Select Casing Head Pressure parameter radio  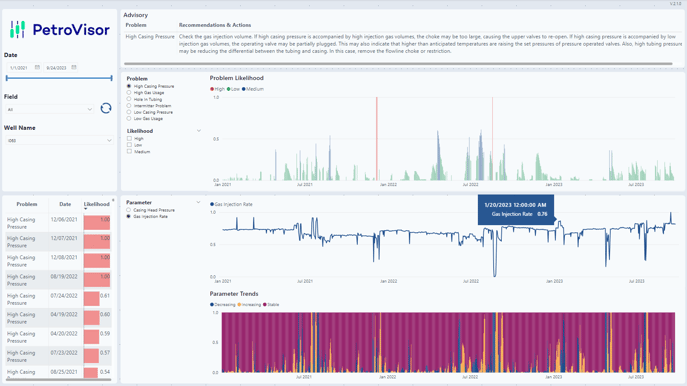[129, 210]
